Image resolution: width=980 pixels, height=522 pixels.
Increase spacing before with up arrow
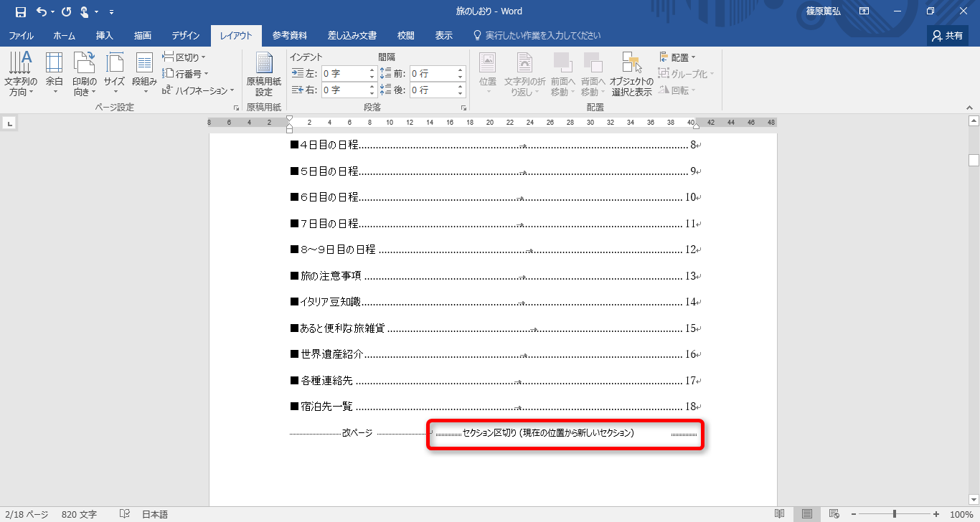(x=461, y=70)
